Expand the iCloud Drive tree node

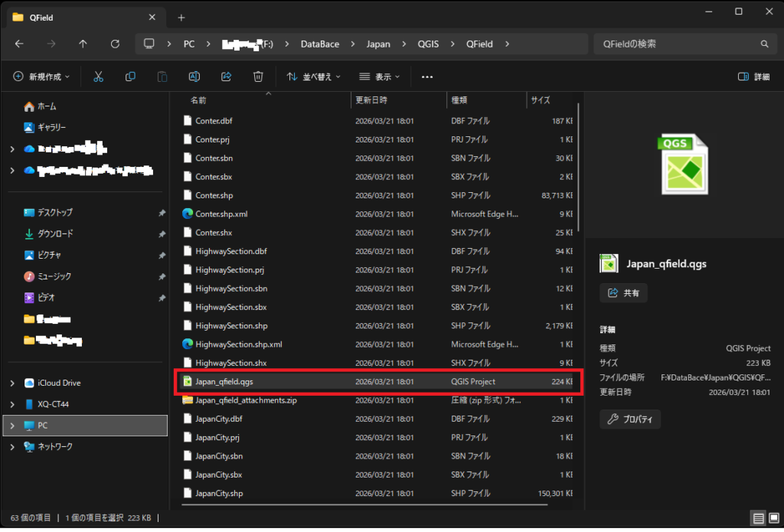[12, 383]
